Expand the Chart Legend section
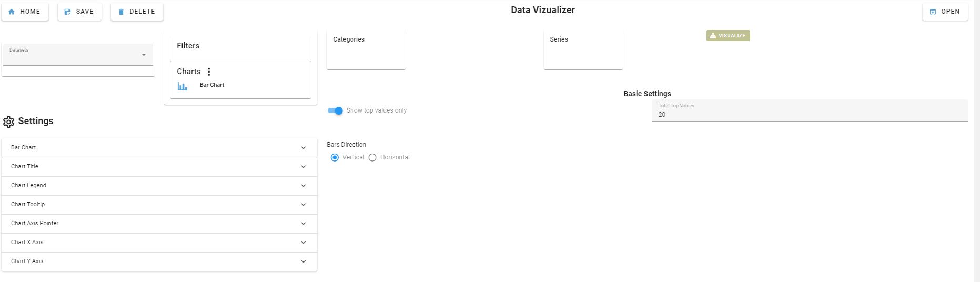980x282 pixels. (159, 186)
